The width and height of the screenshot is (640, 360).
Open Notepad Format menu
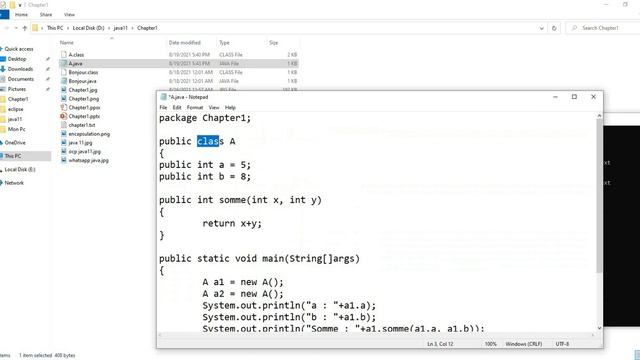195,107
